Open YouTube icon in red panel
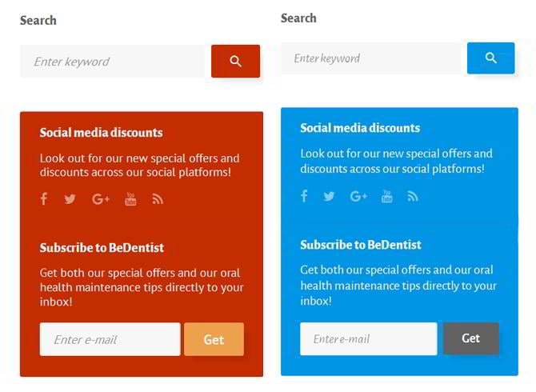The height and width of the screenshot is (392, 536). coord(130,199)
